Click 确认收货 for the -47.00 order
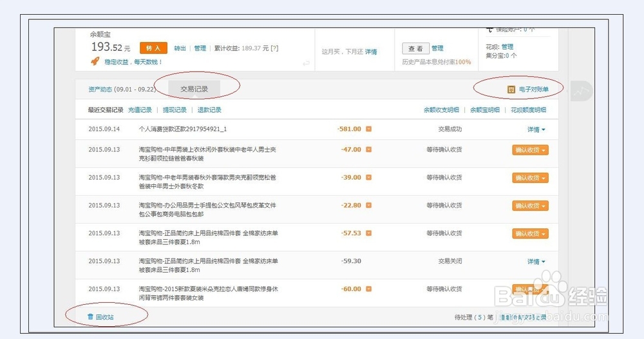 pos(530,150)
